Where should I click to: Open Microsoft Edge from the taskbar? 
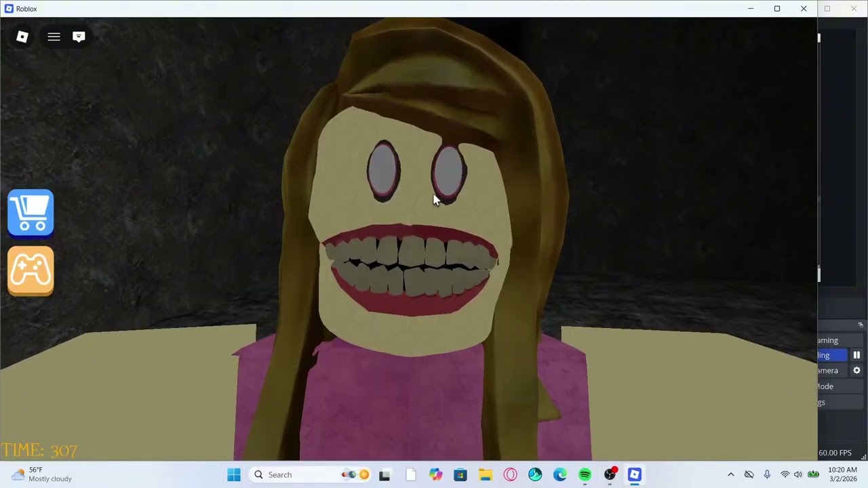pos(560,474)
